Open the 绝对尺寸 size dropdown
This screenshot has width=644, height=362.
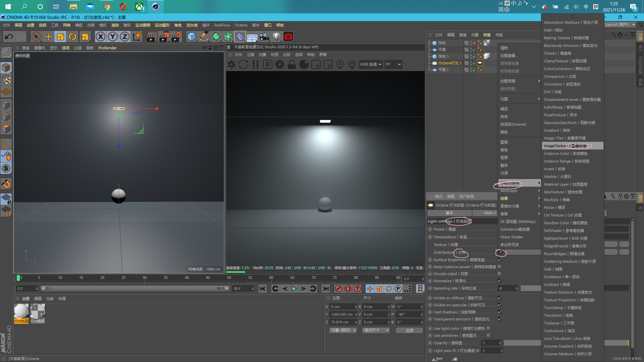coord(376,330)
